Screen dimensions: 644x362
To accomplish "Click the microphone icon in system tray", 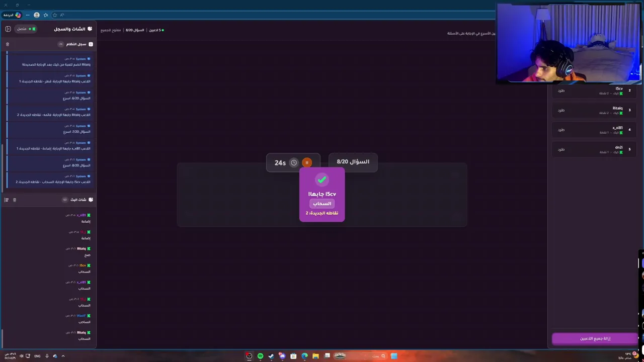I will point(47,356).
